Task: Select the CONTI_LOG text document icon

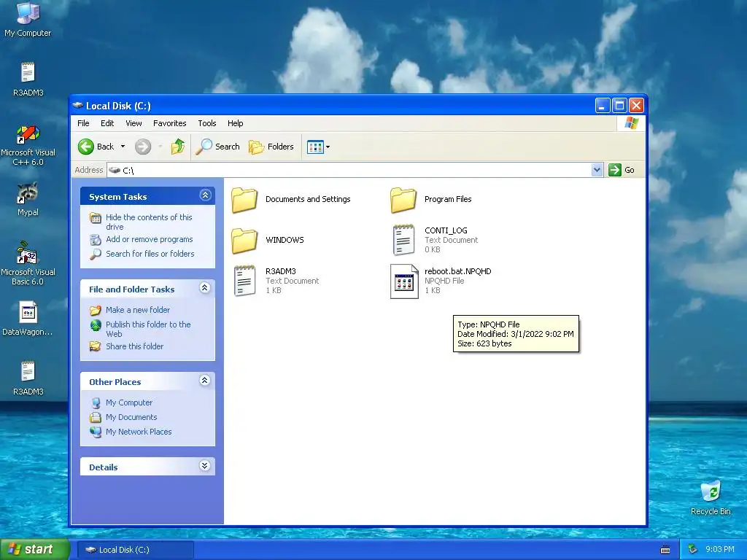Action: pos(403,240)
